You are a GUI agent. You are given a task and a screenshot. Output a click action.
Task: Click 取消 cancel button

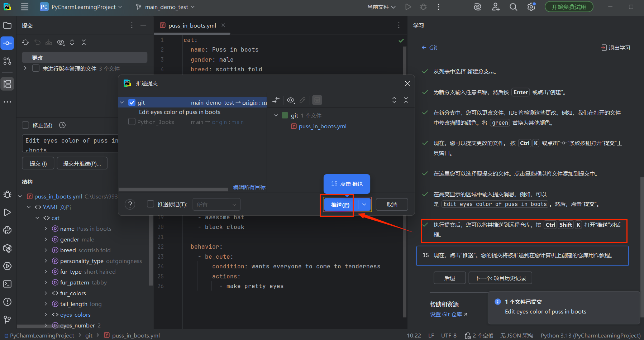coord(392,205)
